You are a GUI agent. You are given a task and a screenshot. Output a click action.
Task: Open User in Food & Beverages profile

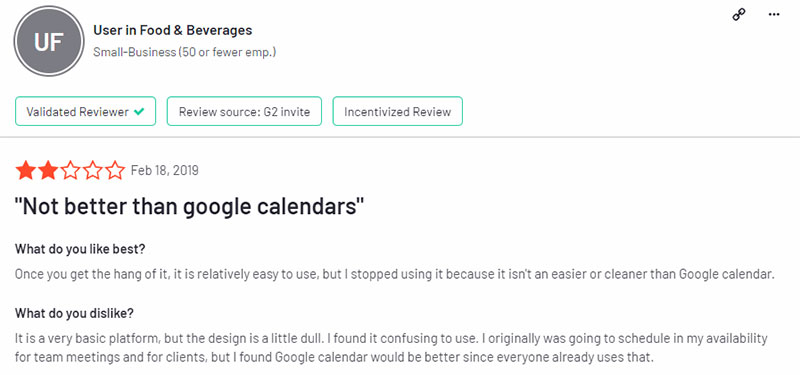[x=172, y=30]
